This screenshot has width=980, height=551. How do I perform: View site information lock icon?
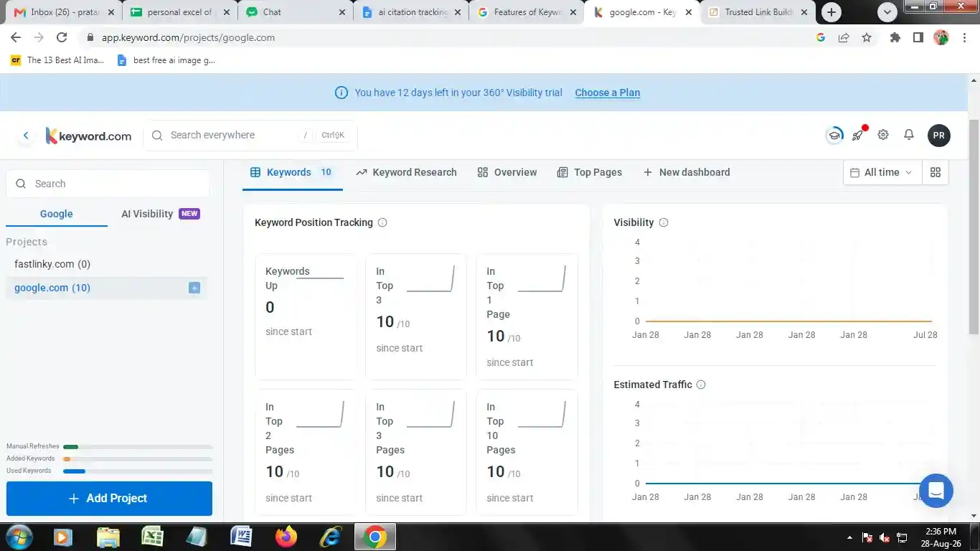[x=90, y=37]
